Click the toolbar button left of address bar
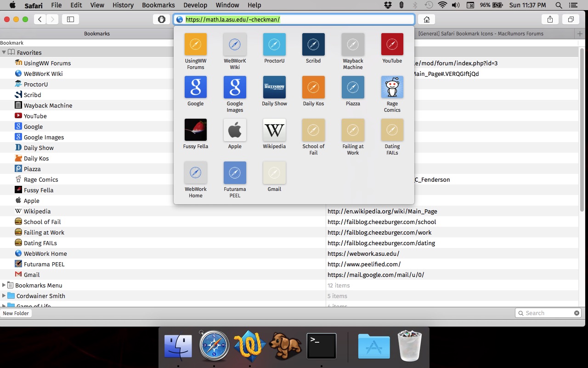 tap(161, 19)
